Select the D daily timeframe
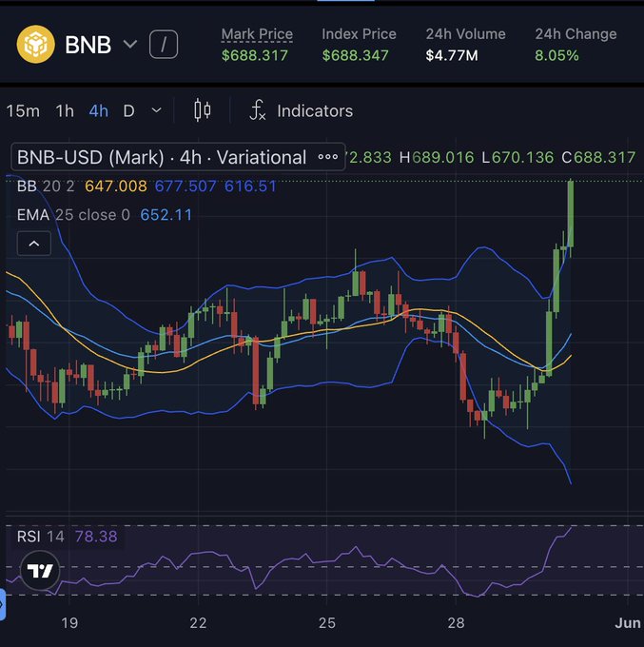644x647 pixels. [x=128, y=111]
